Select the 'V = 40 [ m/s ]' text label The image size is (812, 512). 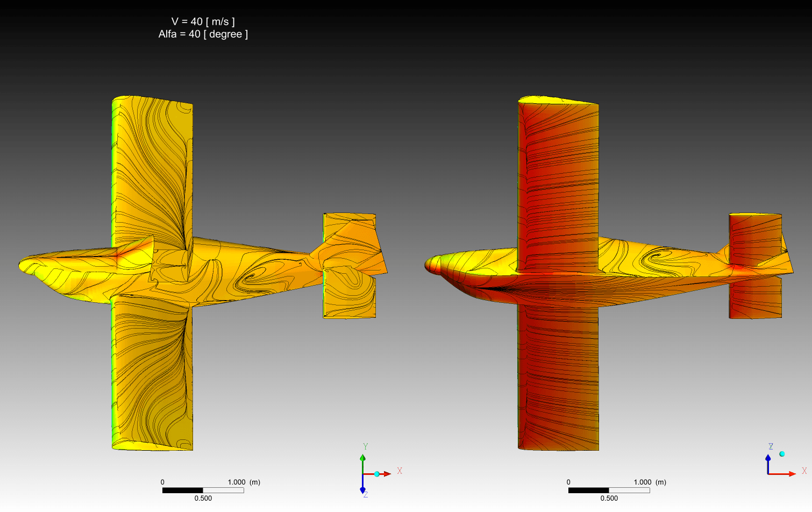(x=203, y=22)
